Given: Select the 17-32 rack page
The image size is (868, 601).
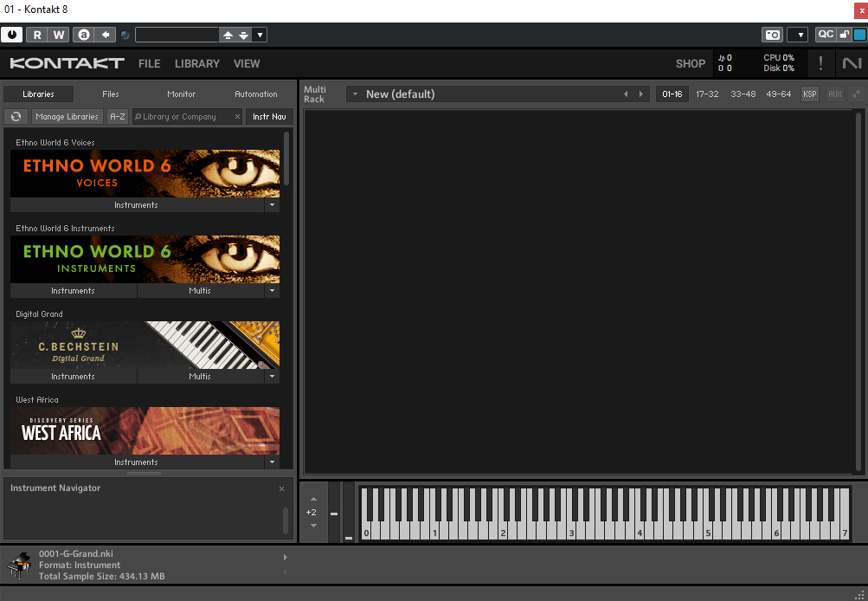Looking at the screenshot, I should pos(707,94).
